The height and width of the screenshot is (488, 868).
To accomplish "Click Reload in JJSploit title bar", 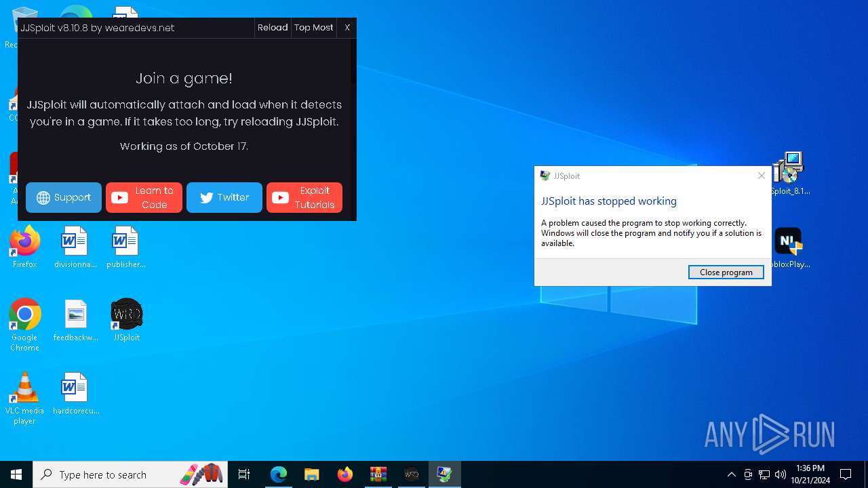I will [273, 28].
